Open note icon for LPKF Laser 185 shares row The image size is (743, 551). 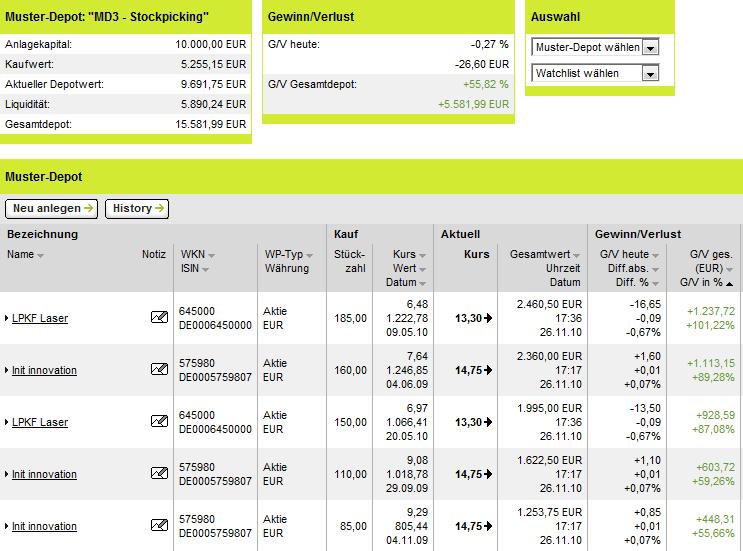pyautogui.click(x=158, y=318)
